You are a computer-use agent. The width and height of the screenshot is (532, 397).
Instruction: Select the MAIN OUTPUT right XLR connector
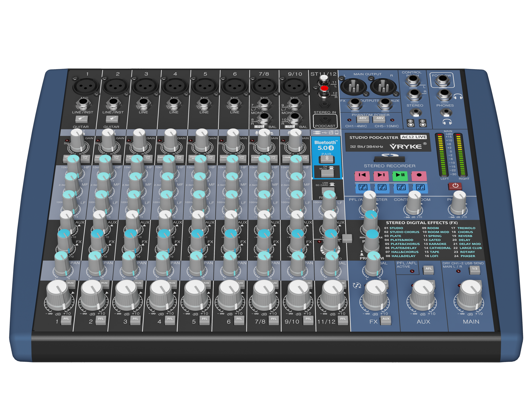(x=383, y=87)
